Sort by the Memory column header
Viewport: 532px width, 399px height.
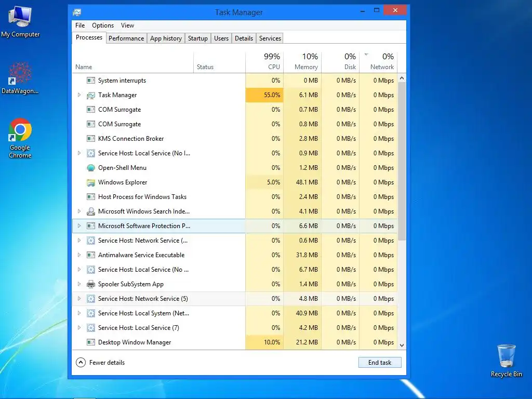(303, 62)
